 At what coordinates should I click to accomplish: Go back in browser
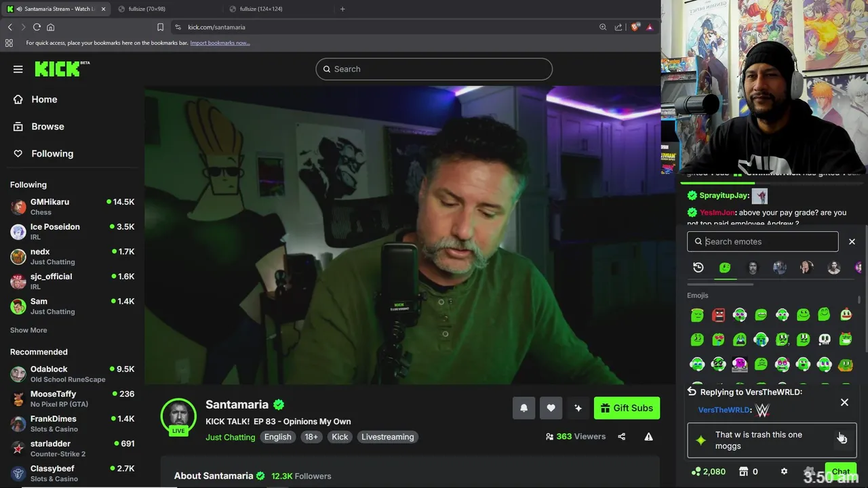(9, 27)
